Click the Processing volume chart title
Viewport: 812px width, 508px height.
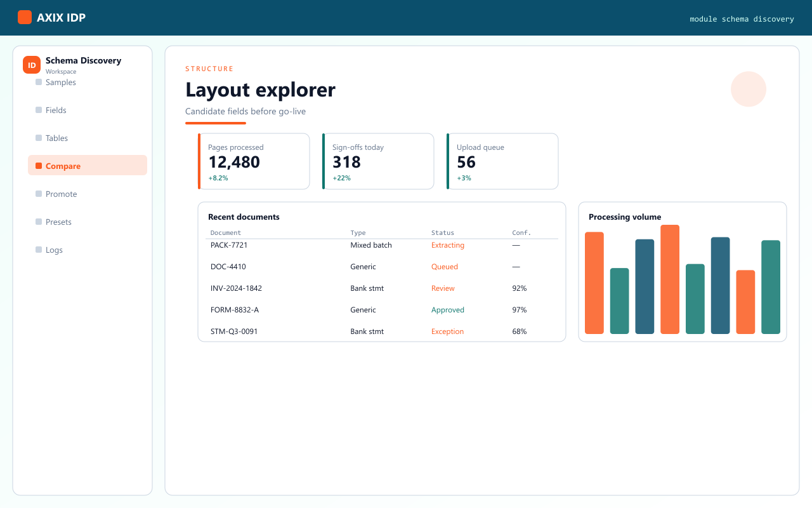pyautogui.click(x=625, y=217)
